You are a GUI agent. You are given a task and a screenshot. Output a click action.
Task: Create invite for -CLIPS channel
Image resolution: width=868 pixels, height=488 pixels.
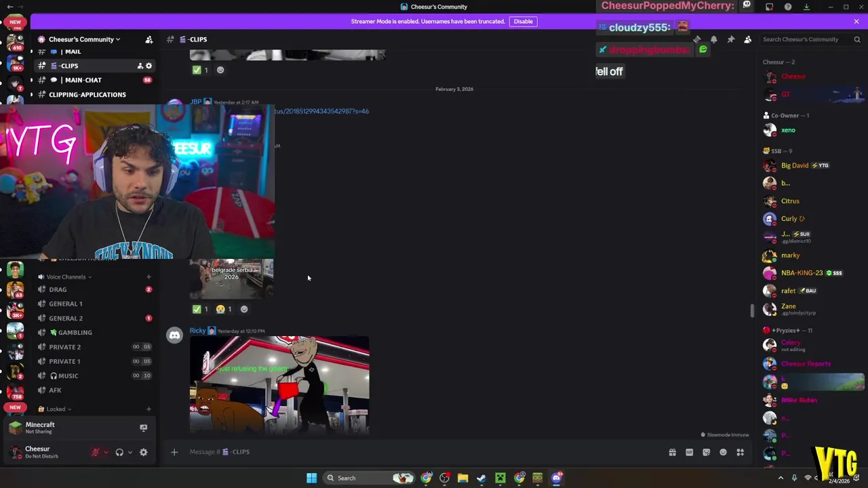pos(140,66)
